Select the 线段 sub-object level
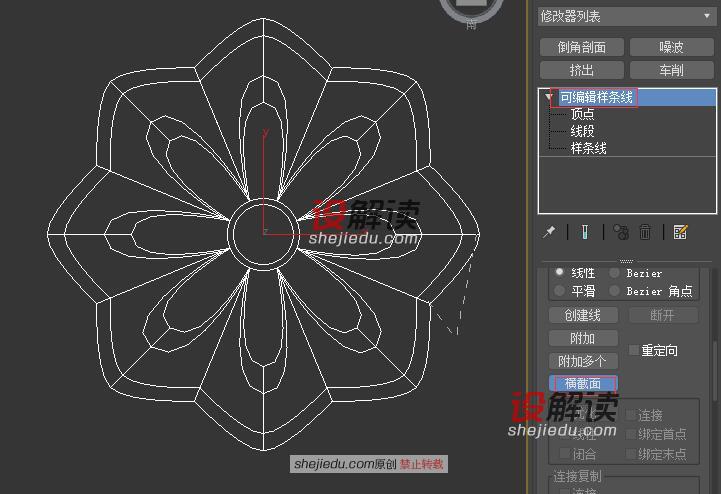Viewport: 721px width, 494px height. tap(582, 131)
